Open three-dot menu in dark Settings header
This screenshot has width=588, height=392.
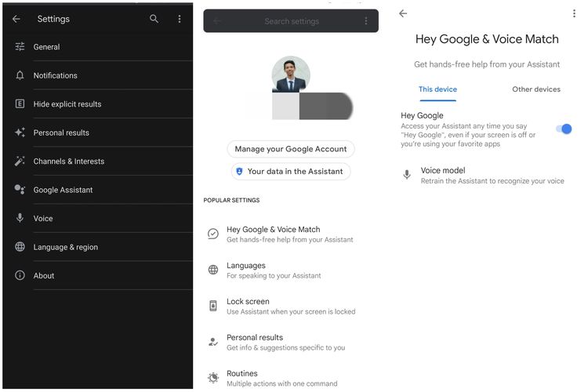[x=180, y=19]
